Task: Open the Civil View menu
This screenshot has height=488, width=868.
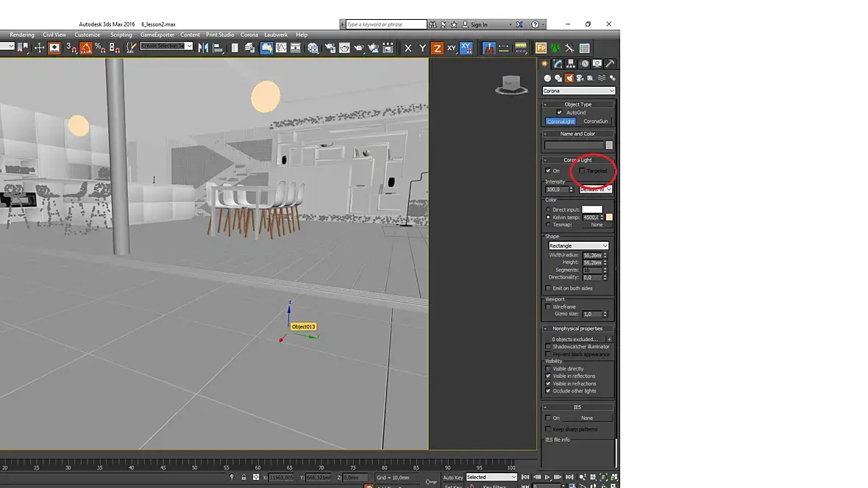Action: tap(54, 35)
